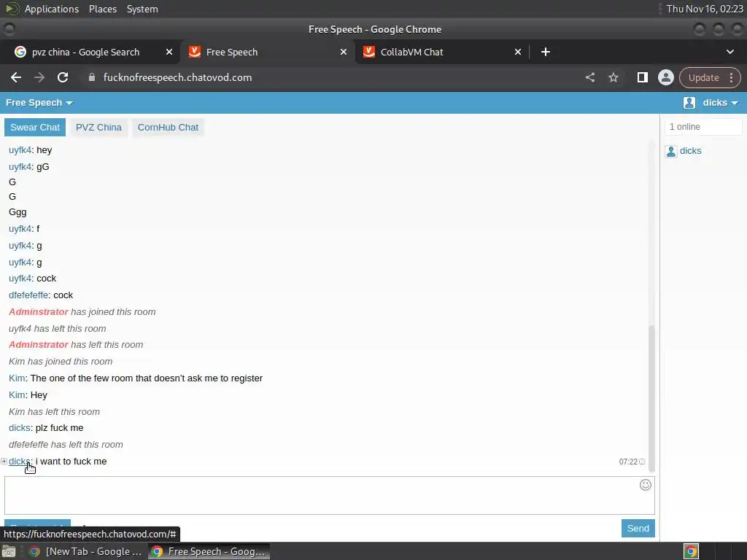Click the small icon beside the 07:22 timestamp
Screen dimensions: 747x560
[642, 462]
